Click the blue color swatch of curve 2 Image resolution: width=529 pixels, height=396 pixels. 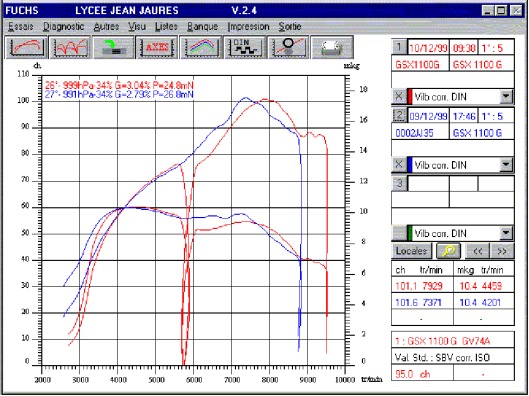pos(410,165)
